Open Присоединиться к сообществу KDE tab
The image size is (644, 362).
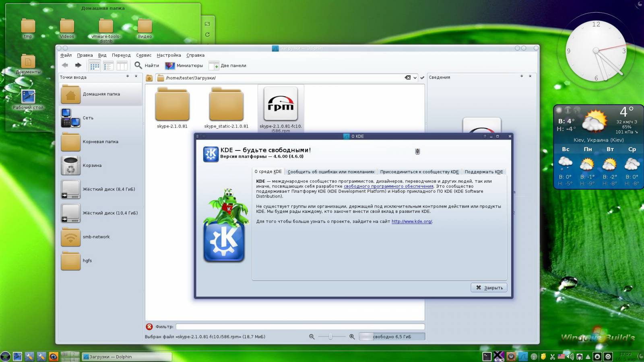tap(419, 172)
